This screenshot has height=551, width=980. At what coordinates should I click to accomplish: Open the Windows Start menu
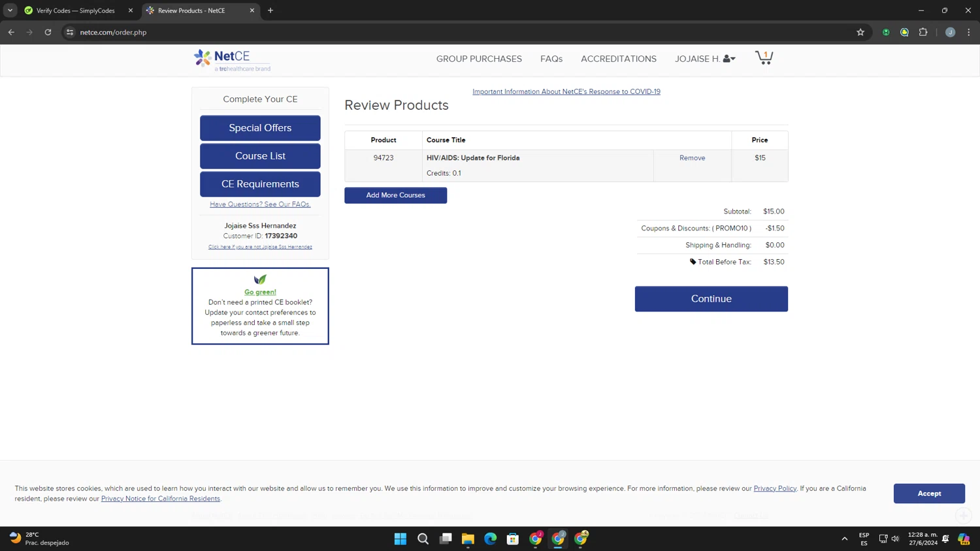(x=400, y=539)
